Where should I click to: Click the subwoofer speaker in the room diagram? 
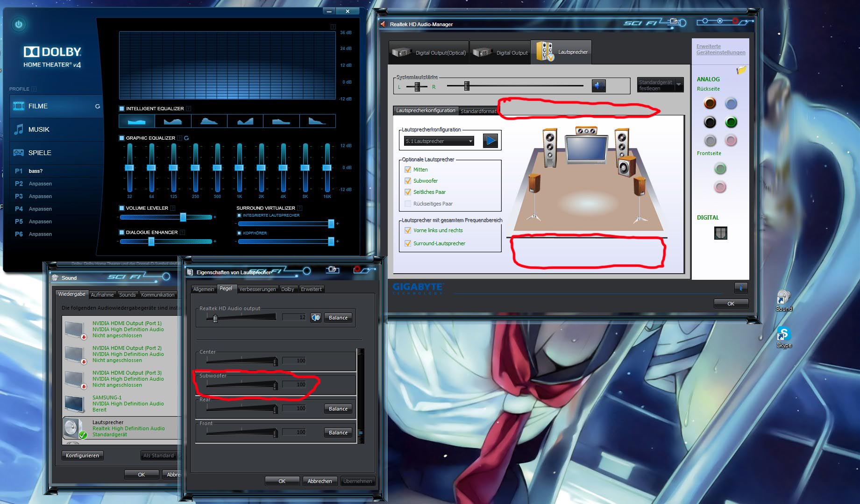[x=627, y=167]
